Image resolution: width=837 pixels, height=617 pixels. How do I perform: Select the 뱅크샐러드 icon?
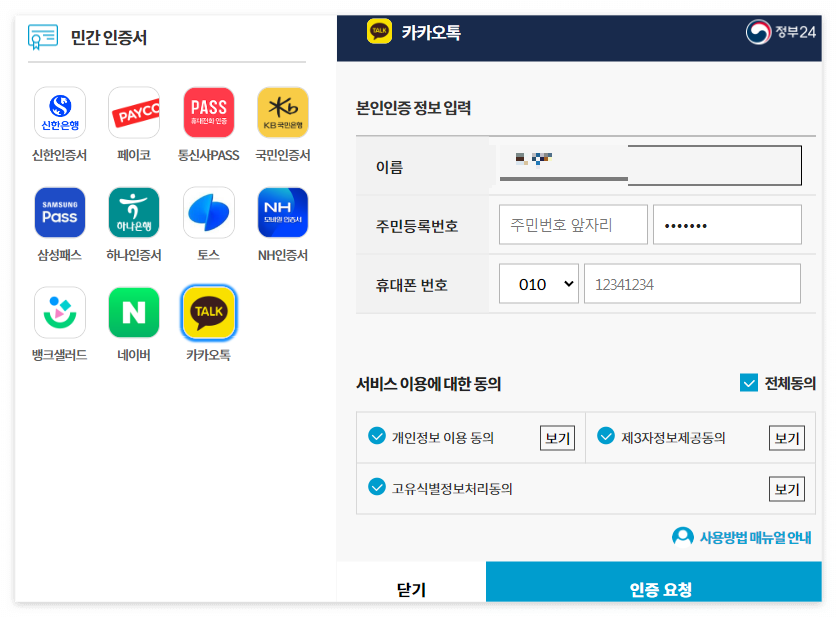(60, 312)
